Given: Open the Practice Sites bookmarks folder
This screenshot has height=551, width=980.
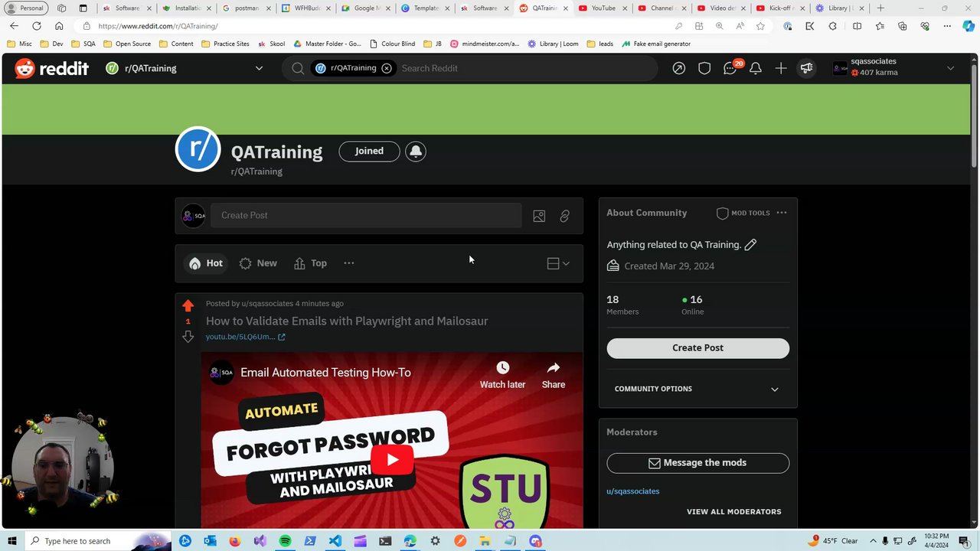Looking at the screenshot, I should tap(225, 44).
